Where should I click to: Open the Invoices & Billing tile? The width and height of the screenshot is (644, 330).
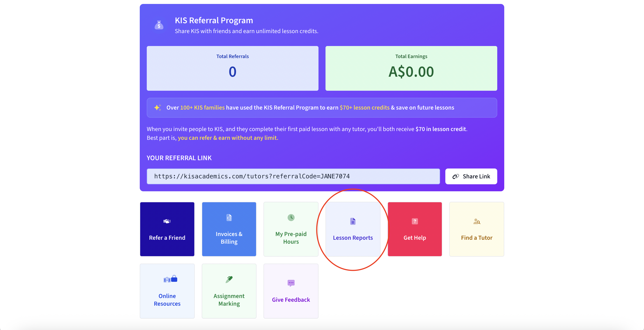pos(229,229)
